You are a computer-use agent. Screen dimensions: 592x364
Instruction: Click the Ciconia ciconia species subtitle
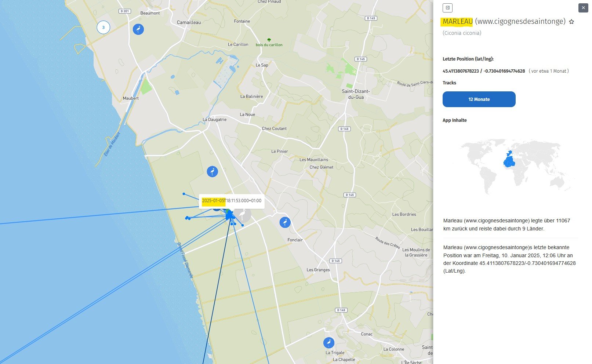click(x=462, y=33)
